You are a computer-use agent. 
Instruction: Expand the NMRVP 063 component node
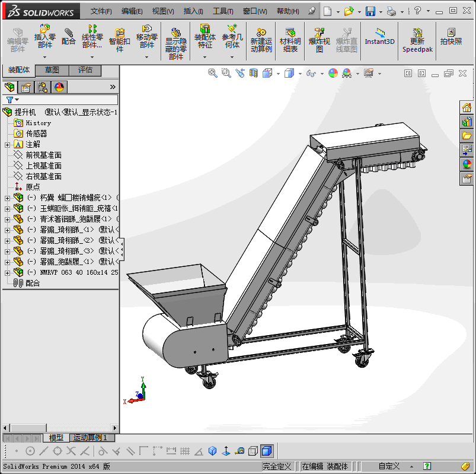point(7,273)
